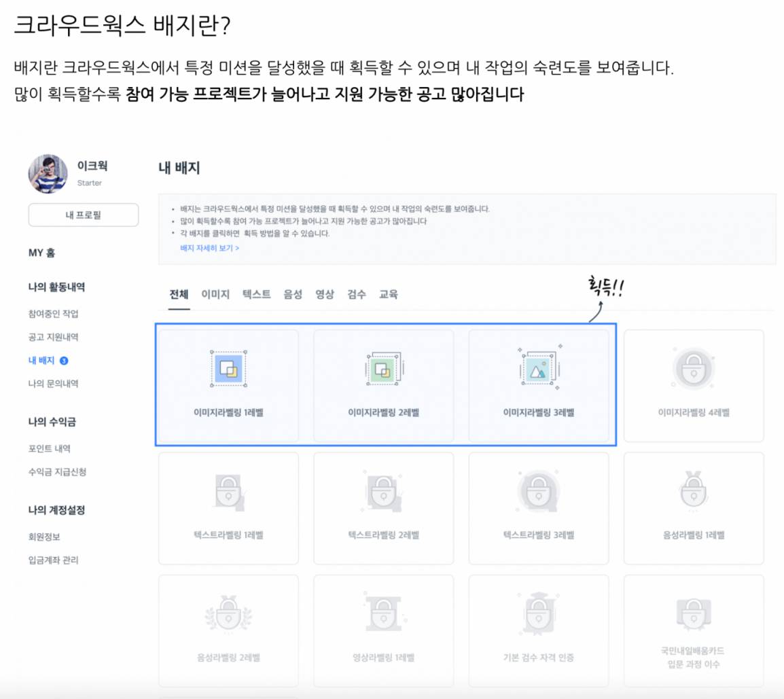The image size is (784, 699).
Task: Click the 내 프로필 button
Action: (x=83, y=215)
